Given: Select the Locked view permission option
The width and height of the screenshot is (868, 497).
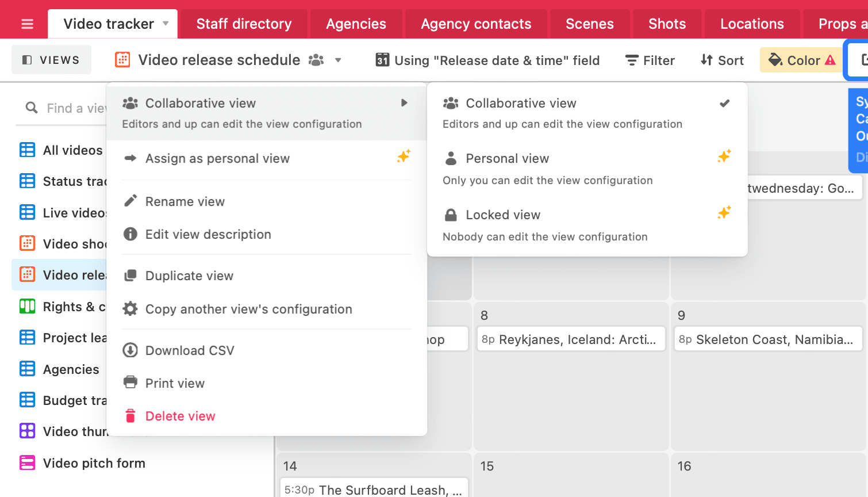Looking at the screenshot, I should point(586,225).
